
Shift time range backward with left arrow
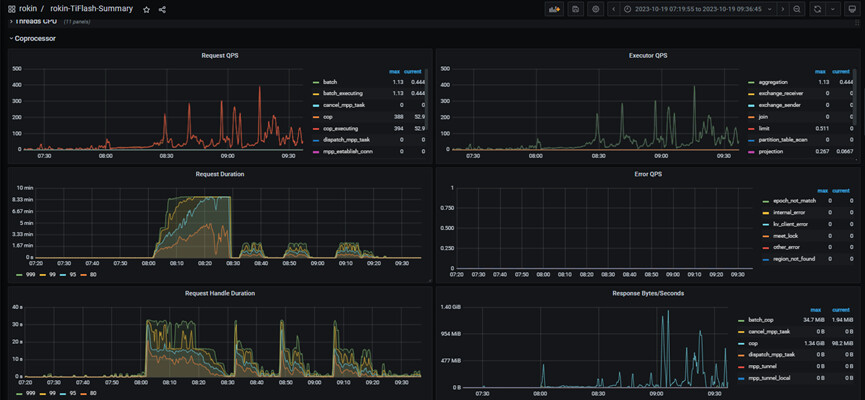tap(613, 9)
